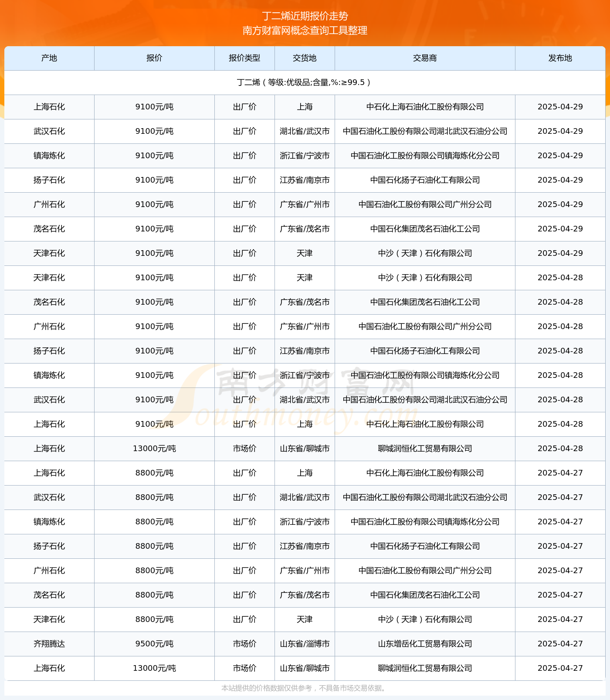This screenshot has height=700, width=610.
Task: Click the 报价类型 column header
Action: (244, 58)
